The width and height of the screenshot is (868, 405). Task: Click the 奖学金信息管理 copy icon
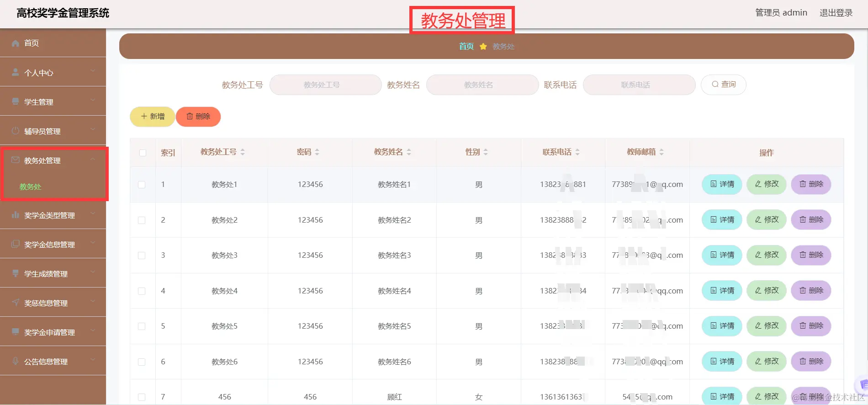click(x=16, y=244)
